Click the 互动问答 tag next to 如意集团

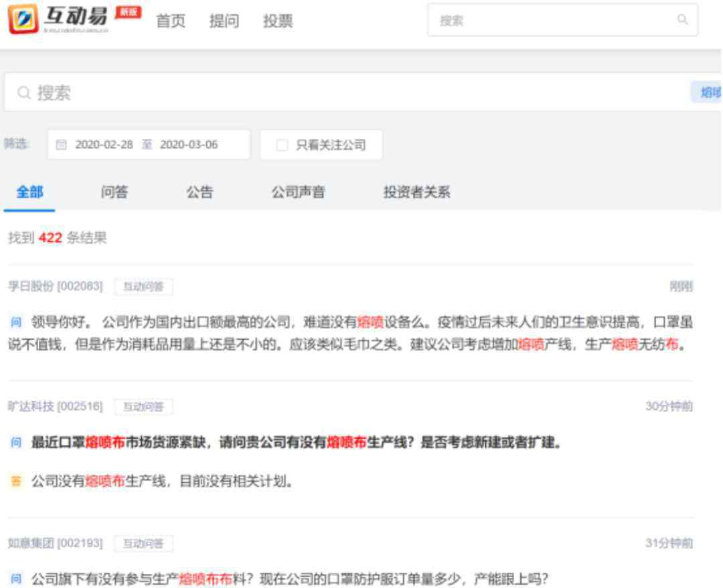point(143,543)
